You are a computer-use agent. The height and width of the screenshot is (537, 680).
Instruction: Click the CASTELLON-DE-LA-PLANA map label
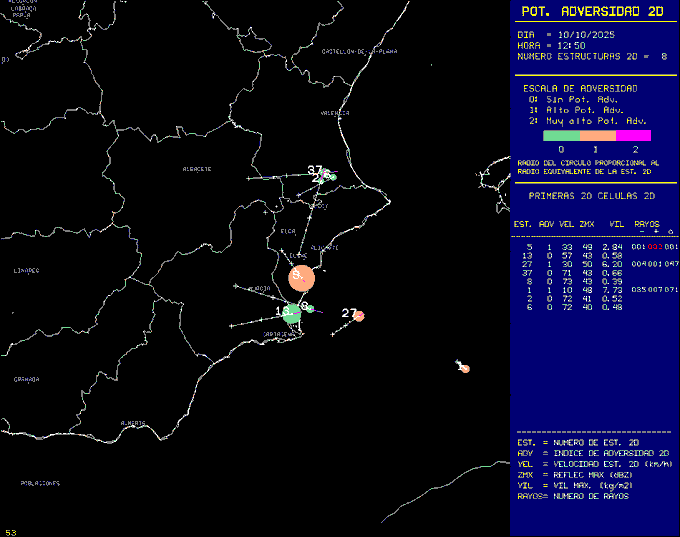[360, 52]
